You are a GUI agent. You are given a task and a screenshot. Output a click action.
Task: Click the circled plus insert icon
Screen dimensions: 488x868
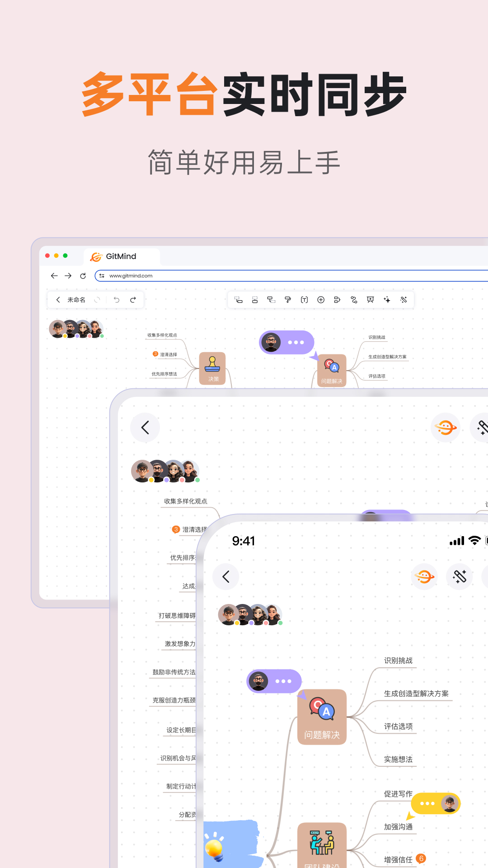pos(321,300)
